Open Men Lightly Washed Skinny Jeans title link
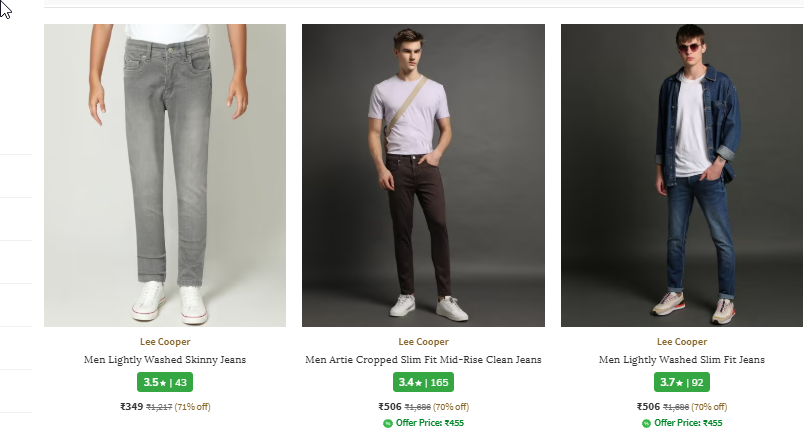 165,359
